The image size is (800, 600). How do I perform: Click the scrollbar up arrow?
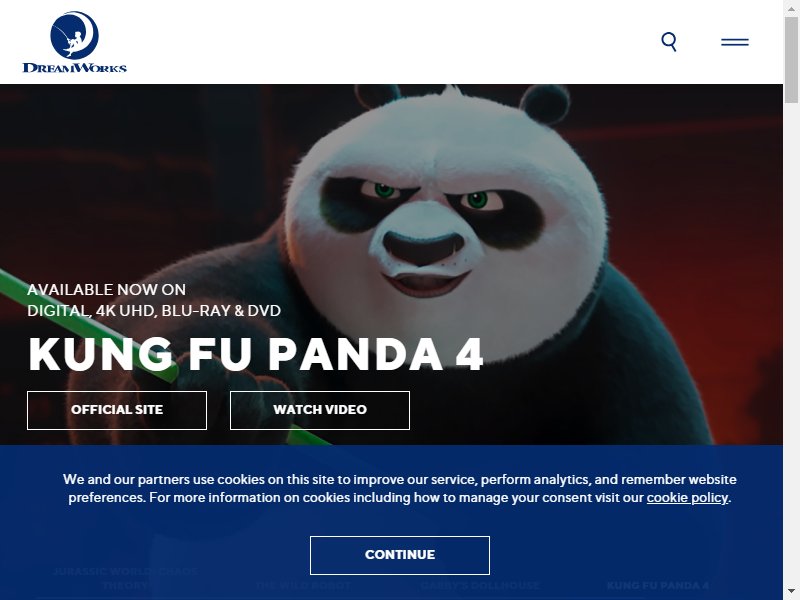point(791,6)
